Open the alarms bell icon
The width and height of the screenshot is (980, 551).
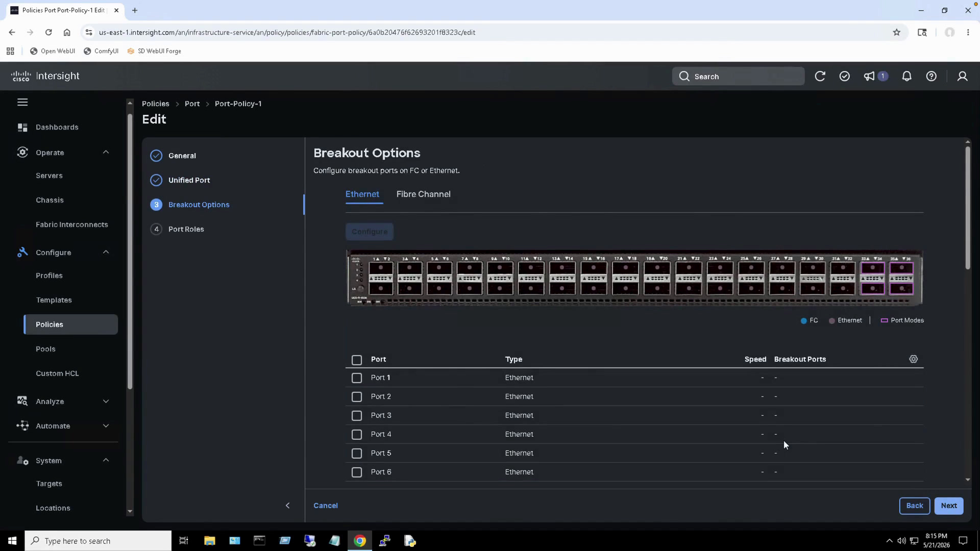coord(907,77)
